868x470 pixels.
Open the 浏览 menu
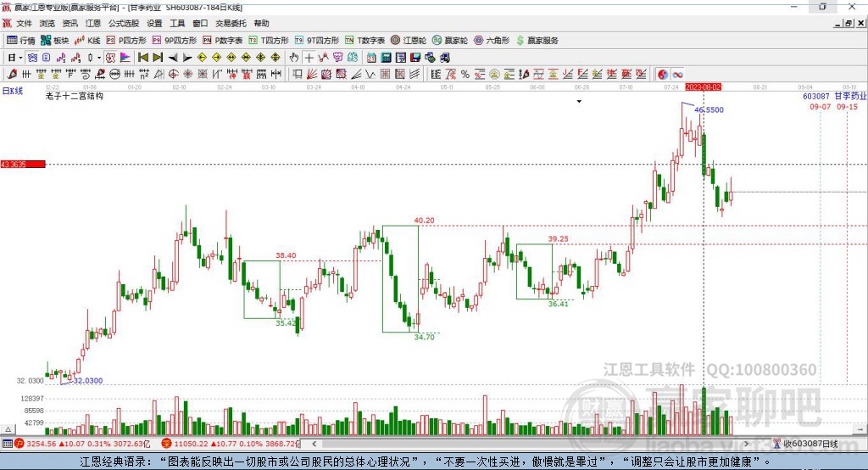coord(47,23)
